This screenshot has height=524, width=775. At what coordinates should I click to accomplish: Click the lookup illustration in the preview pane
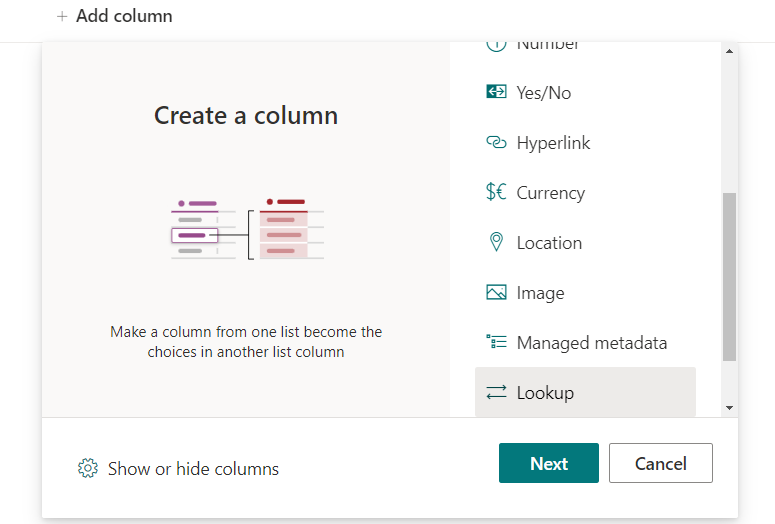coord(246,229)
